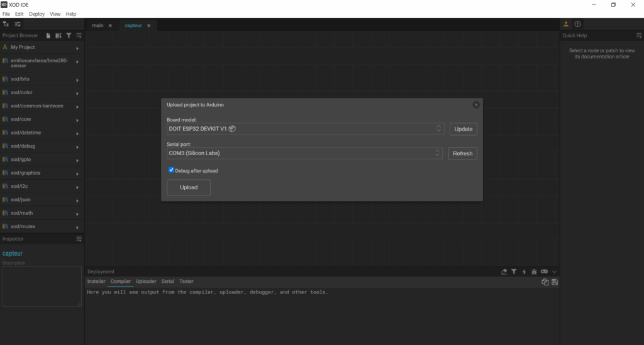The height and width of the screenshot is (345, 644).
Task: Click the Refresh serial ports button
Action: [x=463, y=153]
